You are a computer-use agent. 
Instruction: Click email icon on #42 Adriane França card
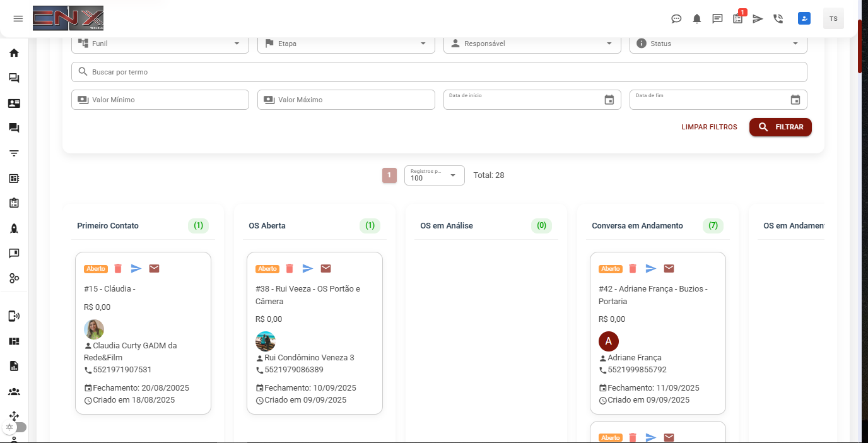(x=669, y=269)
